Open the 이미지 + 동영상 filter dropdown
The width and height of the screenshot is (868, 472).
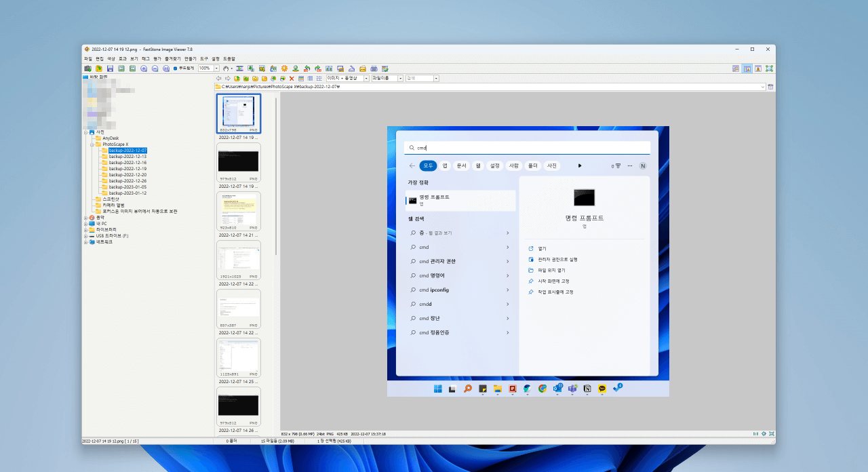(366, 78)
